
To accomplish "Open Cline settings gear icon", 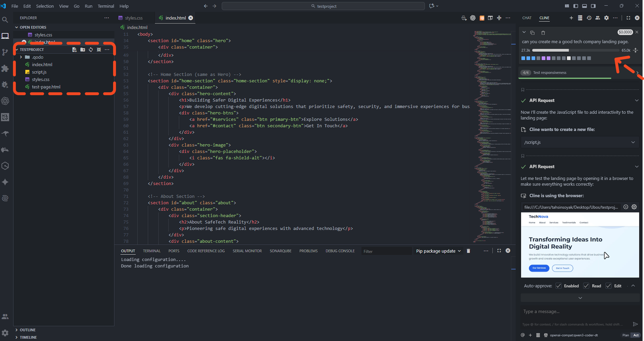I will click(x=606, y=18).
